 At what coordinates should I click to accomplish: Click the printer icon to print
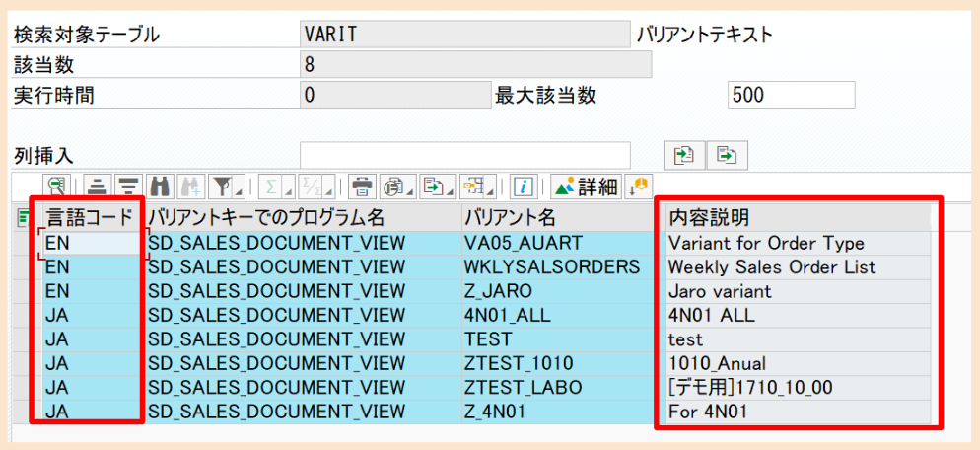click(362, 186)
